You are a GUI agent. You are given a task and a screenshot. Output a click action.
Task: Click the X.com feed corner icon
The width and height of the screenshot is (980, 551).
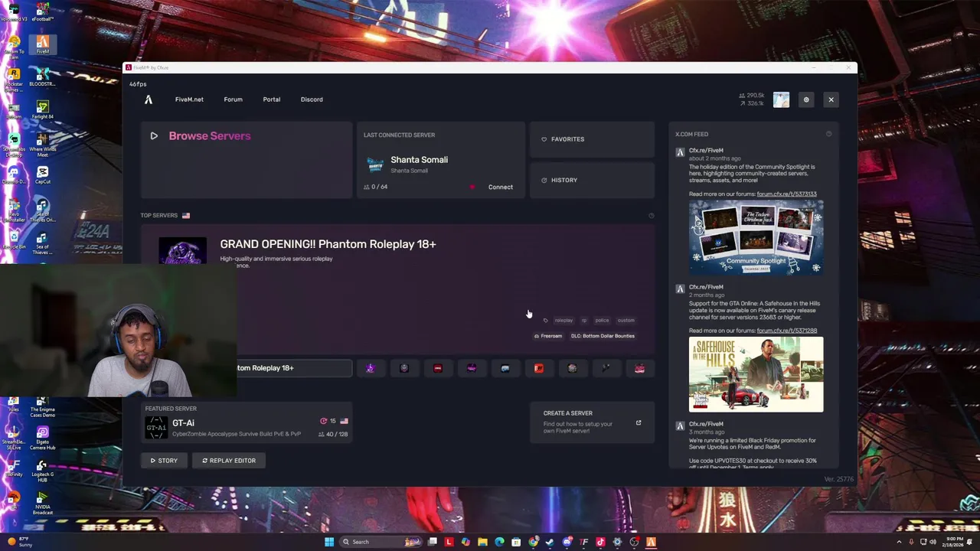coord(828,134)
